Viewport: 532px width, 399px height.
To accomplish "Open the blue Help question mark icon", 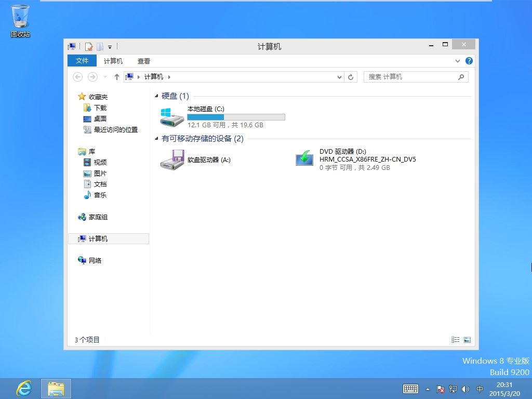I will click(x=469, y=61).
